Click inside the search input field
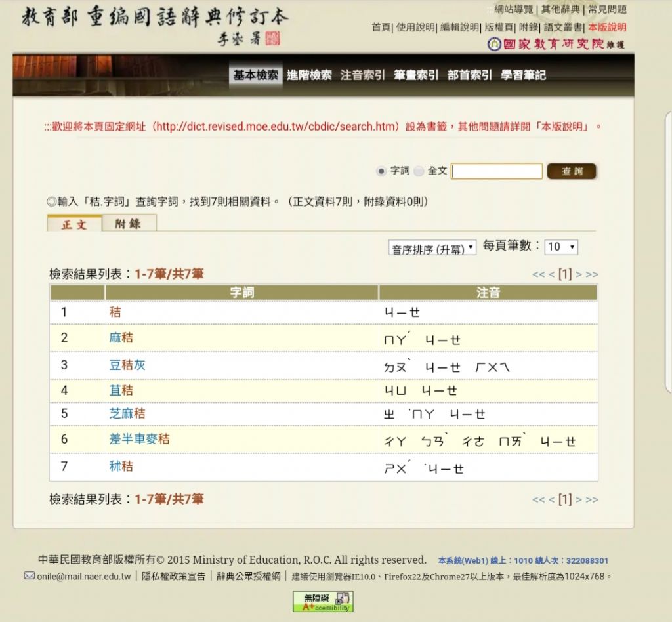This screenshot has width=672, height=622. 497,171
